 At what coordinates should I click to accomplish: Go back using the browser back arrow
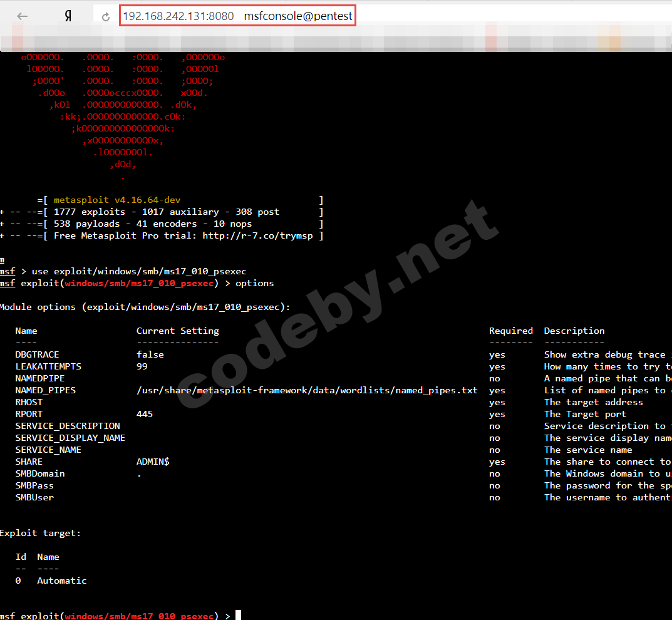pos(23,16)
